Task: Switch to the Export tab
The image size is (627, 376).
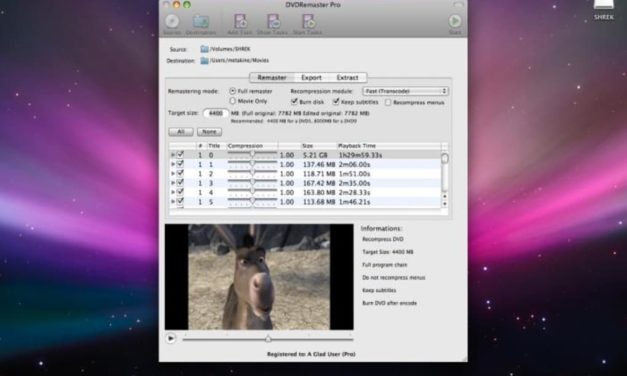Action: (311, 78)
